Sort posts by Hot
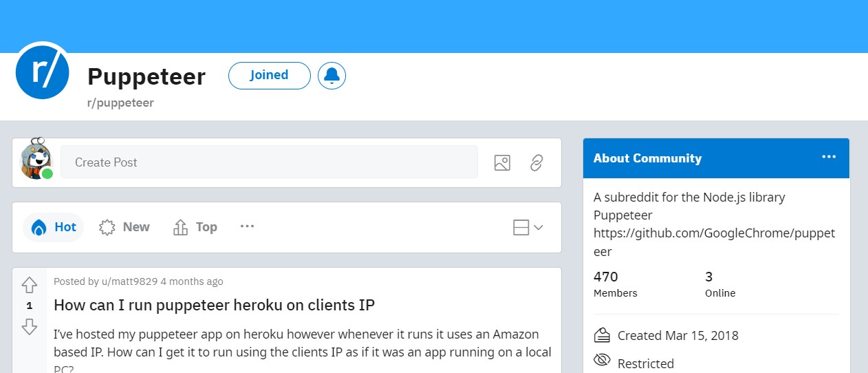The image size is (868, 373). click(x=54, y=227)
